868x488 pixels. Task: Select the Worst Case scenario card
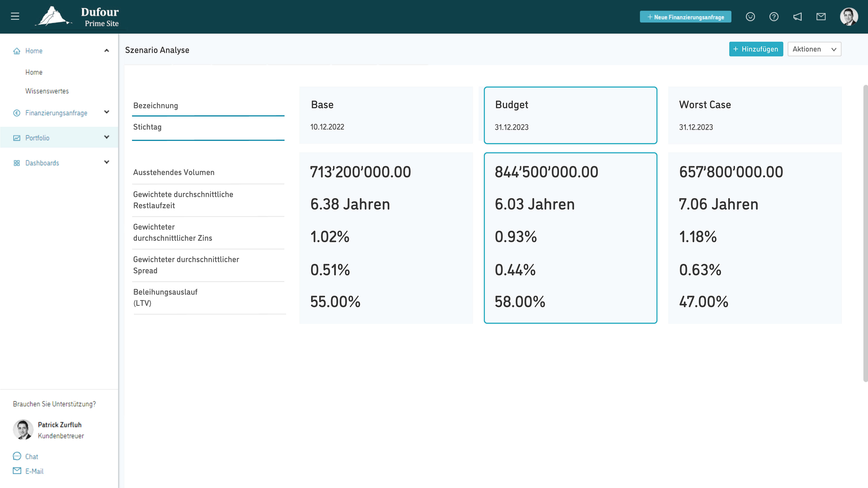[755, 115]
